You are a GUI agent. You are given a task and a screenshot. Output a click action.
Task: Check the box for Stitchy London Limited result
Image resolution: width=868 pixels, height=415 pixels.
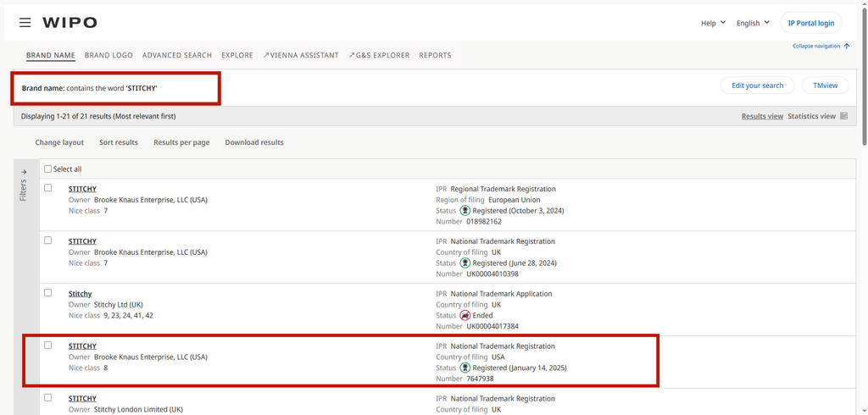[48, 397]
